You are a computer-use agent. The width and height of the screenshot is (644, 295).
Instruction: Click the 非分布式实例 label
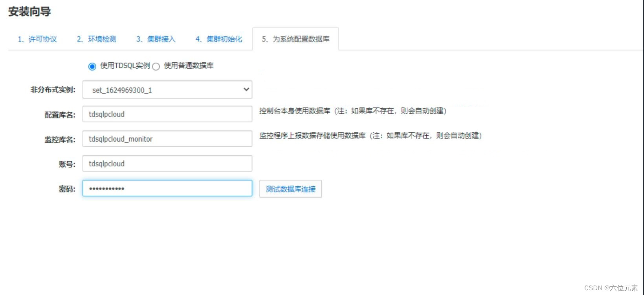[x=53, y=90]
